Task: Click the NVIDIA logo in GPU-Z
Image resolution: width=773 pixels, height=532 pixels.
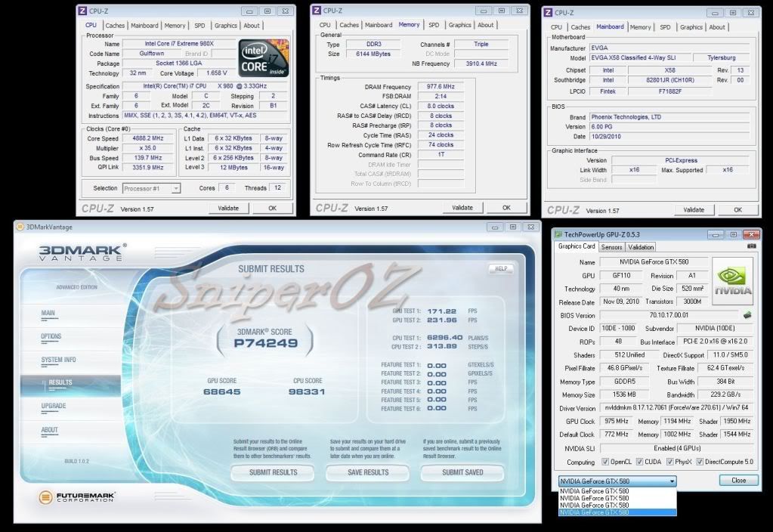Action: tap(732, 281)
